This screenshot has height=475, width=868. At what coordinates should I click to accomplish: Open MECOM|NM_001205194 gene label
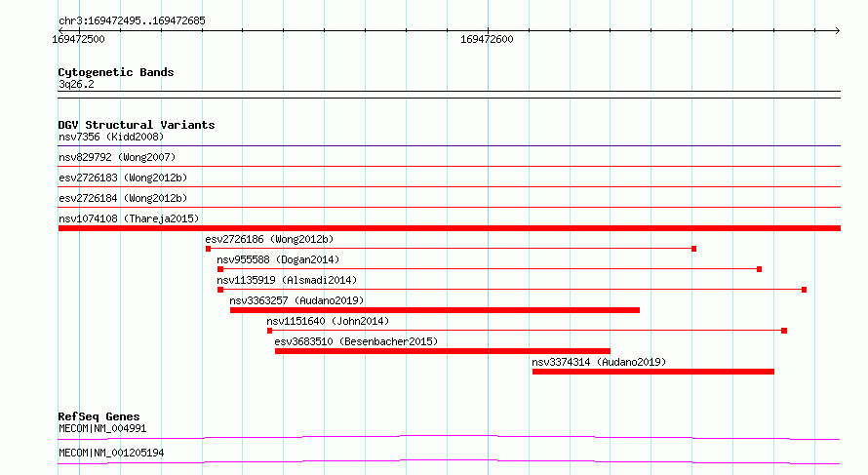coord(111,453)
